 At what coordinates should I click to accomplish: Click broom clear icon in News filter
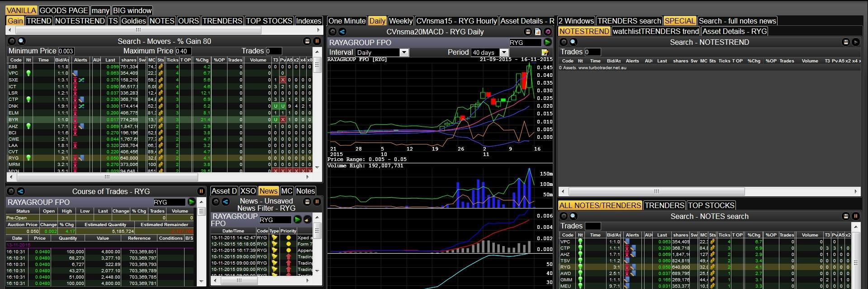coord(307,219)
